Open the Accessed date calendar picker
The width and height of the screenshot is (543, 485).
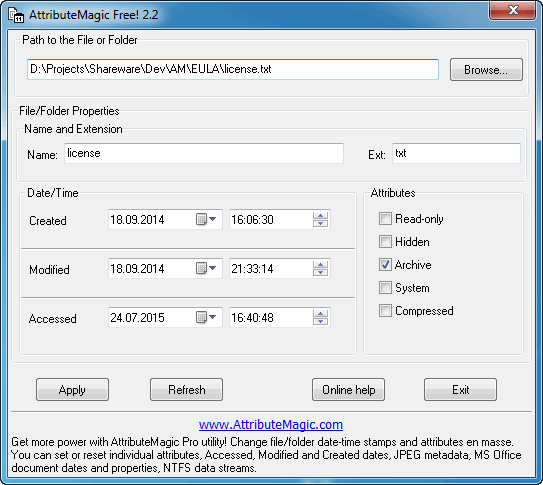point(206,317)
